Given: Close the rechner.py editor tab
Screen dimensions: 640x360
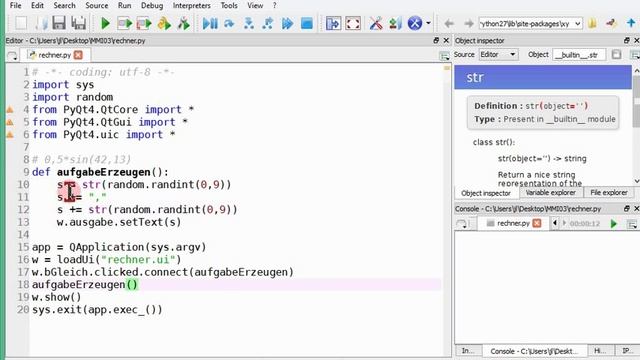Looking at the screenshot, I should pyautogui.click(x=78, y=55).
